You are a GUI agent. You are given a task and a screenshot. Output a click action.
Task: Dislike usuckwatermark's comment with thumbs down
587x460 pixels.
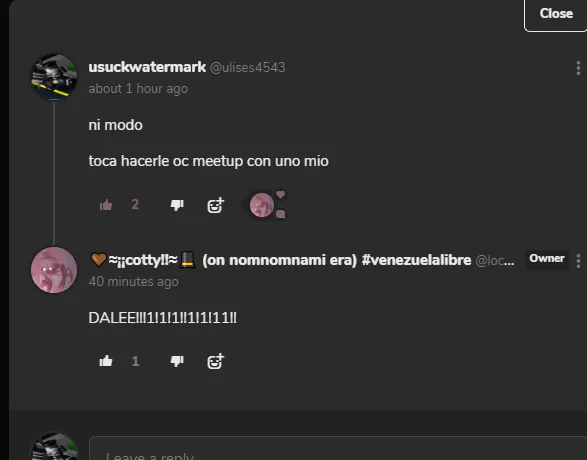coord(177,205)
